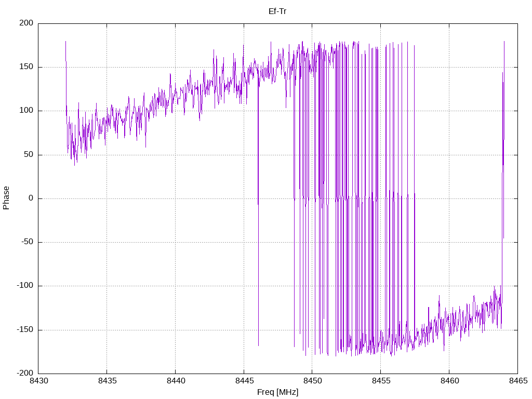This screenshot has height=399, width=532.
Task: Click the y-axis tick label 100
Action: (x=26, y=111)
